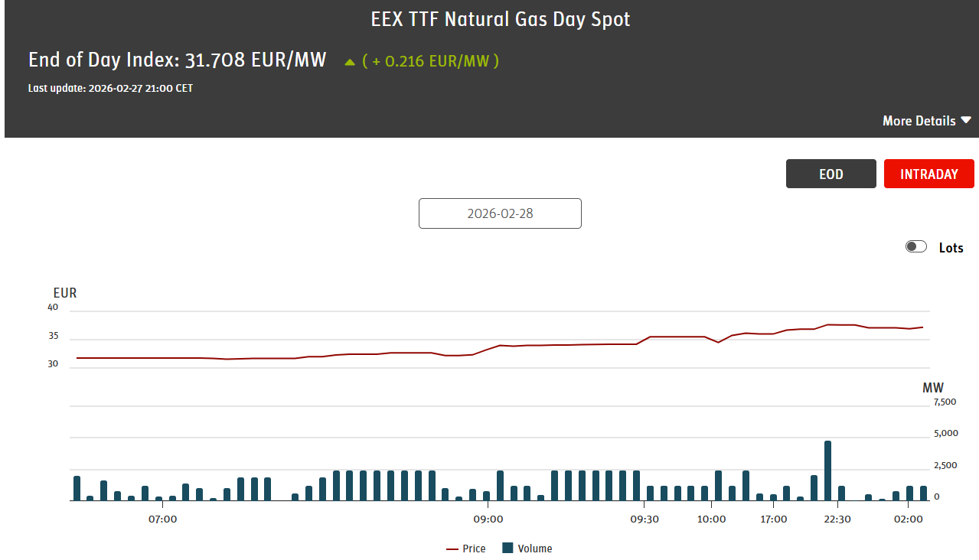Click the Volume legend square marker
979x560 pixels.
click(x=507, y=548)
